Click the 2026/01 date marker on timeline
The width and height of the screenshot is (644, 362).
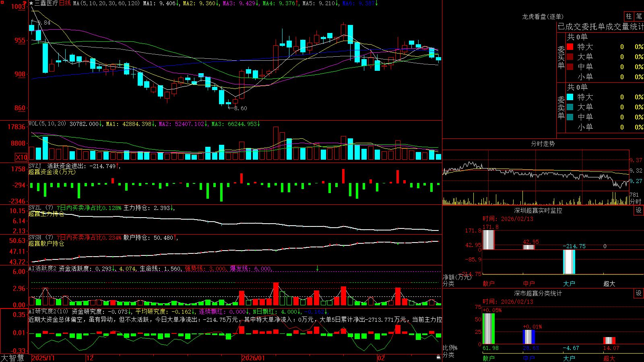coord(254,358)
